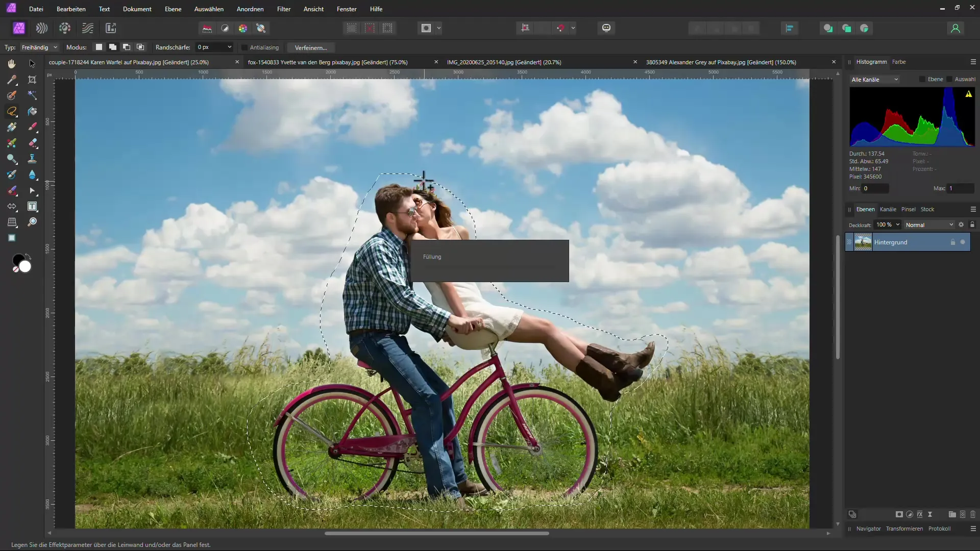The height and width of the screenshot is (551, 980).
Task: Set selection mode to New
Action: tap(99, 47)
